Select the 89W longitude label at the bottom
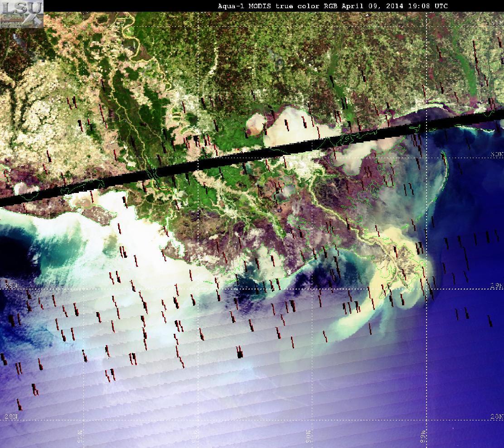 click(x=423, y=436)
